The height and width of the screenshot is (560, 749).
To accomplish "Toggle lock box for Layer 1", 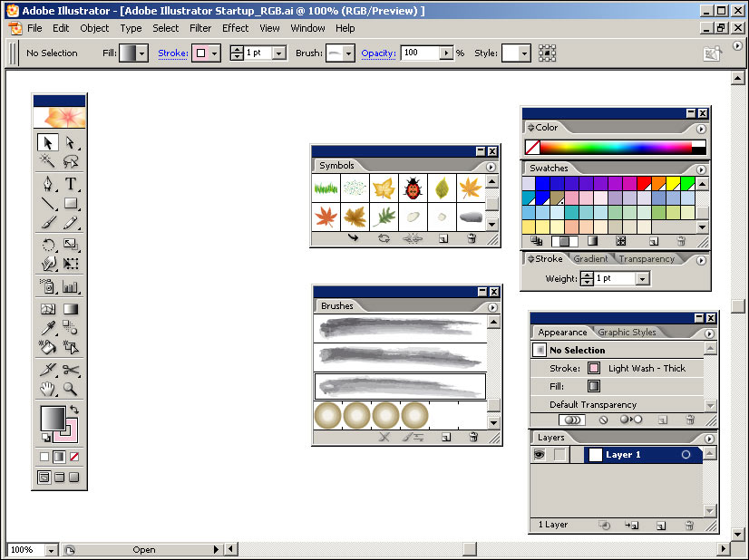I will point(559,455).
